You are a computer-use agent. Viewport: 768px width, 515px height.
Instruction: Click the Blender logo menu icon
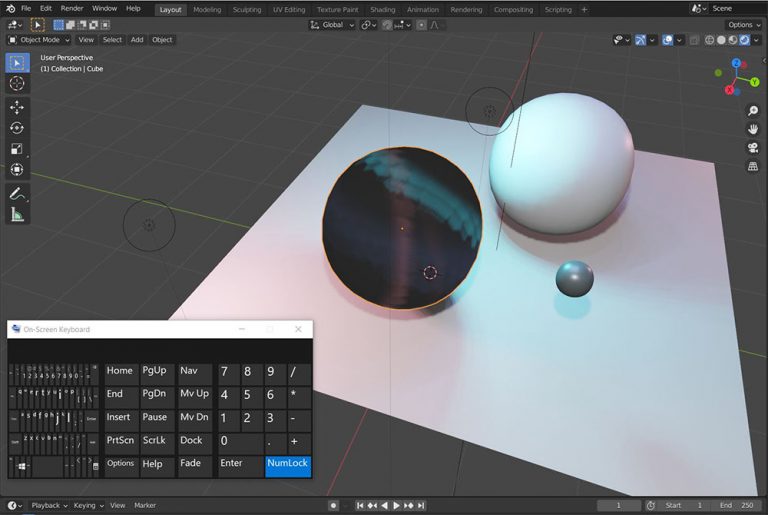(x=10, y=8)
